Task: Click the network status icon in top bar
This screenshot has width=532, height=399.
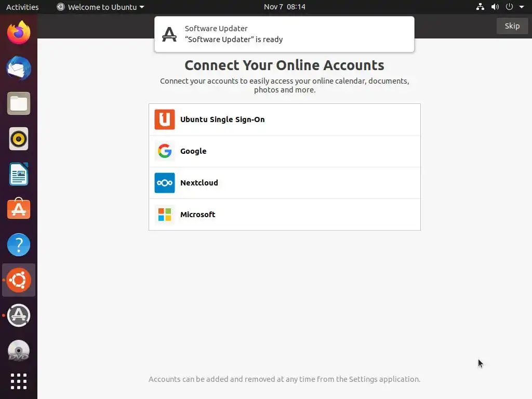Action: coord(480,7)
